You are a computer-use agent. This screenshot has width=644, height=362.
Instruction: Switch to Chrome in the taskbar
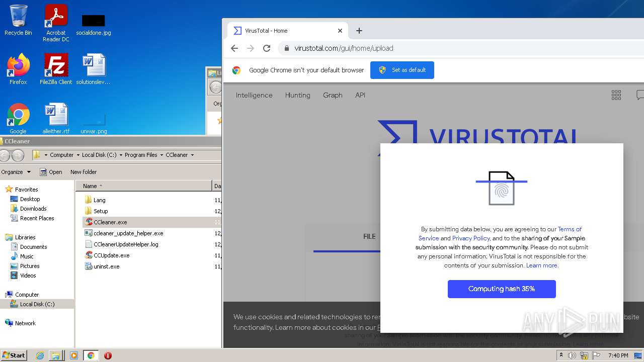click(91, 355)
